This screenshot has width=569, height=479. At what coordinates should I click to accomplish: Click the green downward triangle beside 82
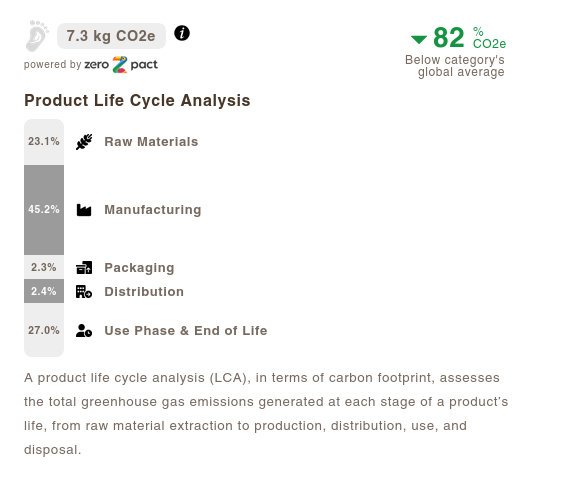point(419,40)
